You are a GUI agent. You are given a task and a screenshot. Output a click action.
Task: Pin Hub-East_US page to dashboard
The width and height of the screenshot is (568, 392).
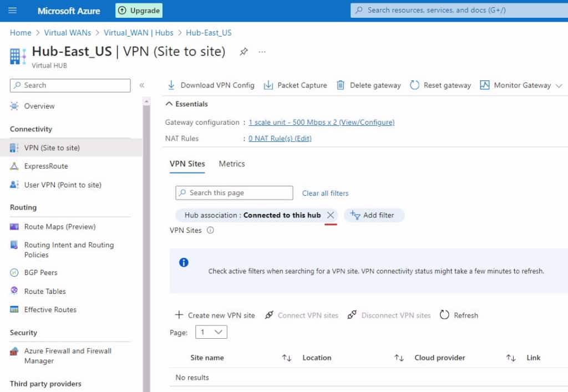tap(243, 51)
